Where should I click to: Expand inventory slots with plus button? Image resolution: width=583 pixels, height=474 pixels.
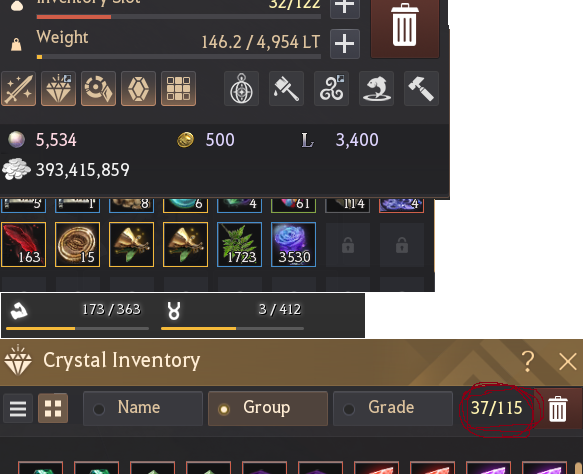(x=345, y=7)
